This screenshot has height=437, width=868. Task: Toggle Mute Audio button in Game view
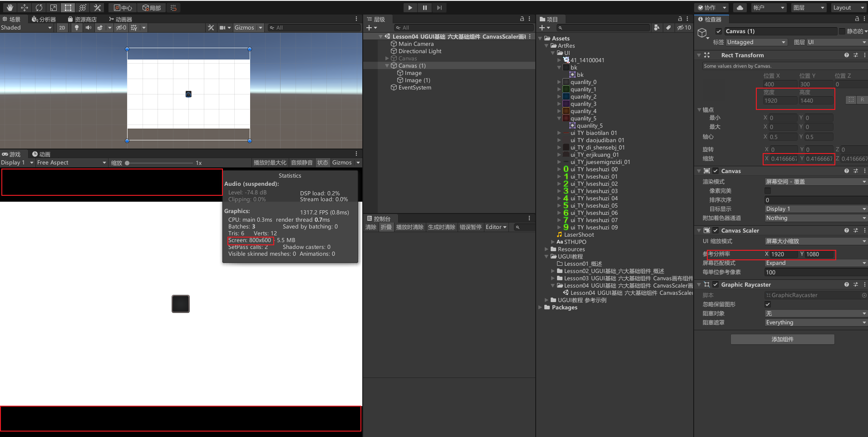pyautogui.click(x=302, y=163)
